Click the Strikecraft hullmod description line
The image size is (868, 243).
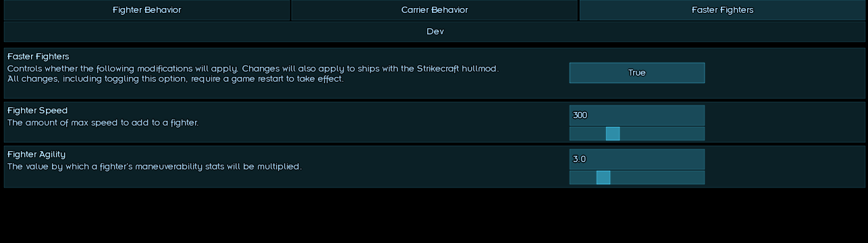pyautogui.click(x=253, y=69)
